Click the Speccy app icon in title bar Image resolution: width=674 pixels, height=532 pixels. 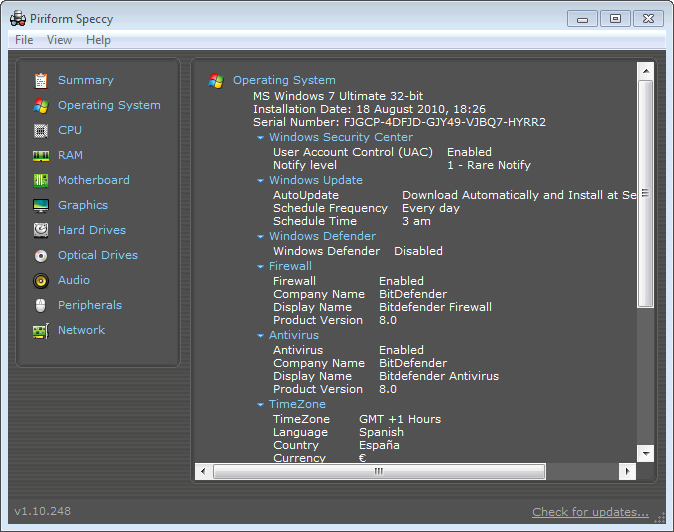[18, 19]
